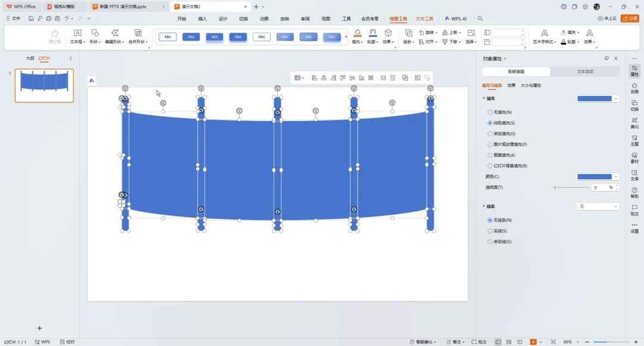Open the 填充 header color swatch
Screen dimensions: 644x346
(597, 98)
